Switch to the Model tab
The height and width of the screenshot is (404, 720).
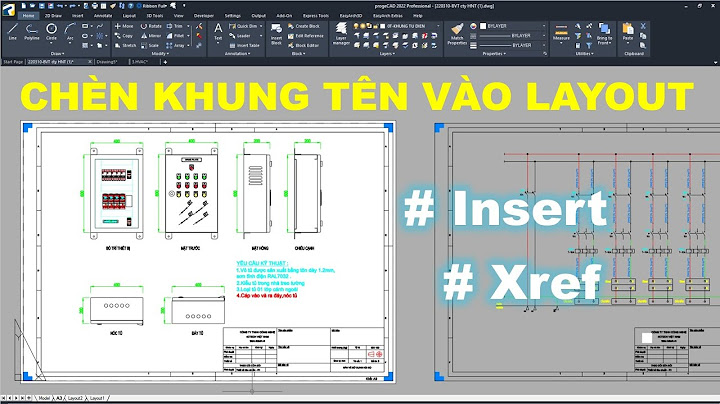(44, 398)
